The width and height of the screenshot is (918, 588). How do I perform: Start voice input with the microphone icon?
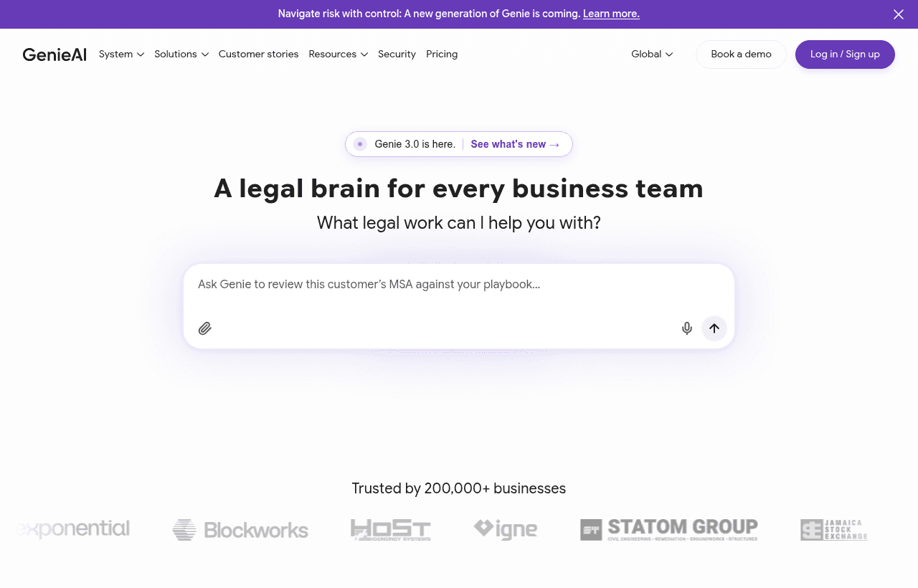687,328
